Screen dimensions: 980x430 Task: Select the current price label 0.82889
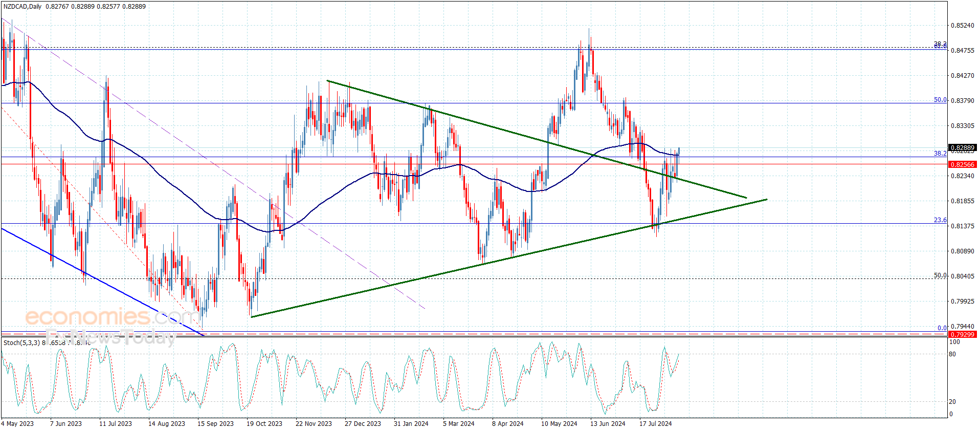pyautogui.click(x=962, y=148)
